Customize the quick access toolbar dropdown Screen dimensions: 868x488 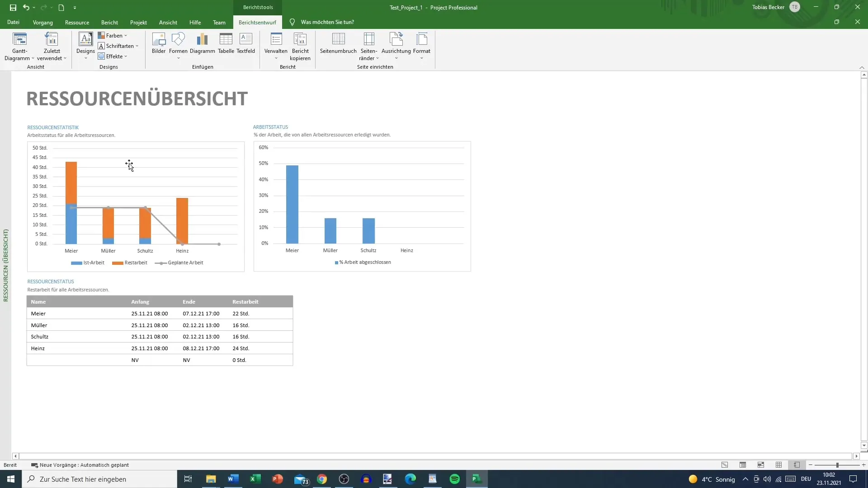click(x=75, y=7)
